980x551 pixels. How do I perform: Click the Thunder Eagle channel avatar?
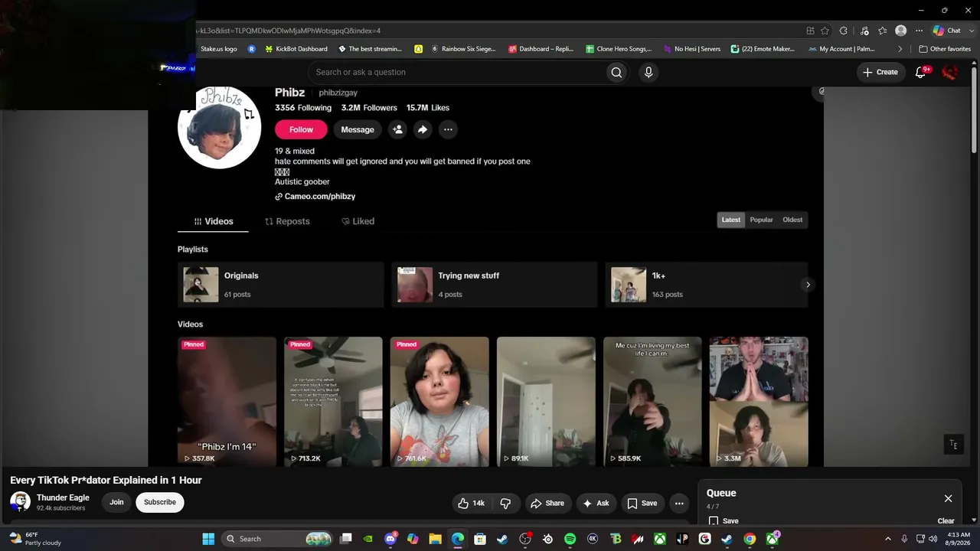(21, 502)
